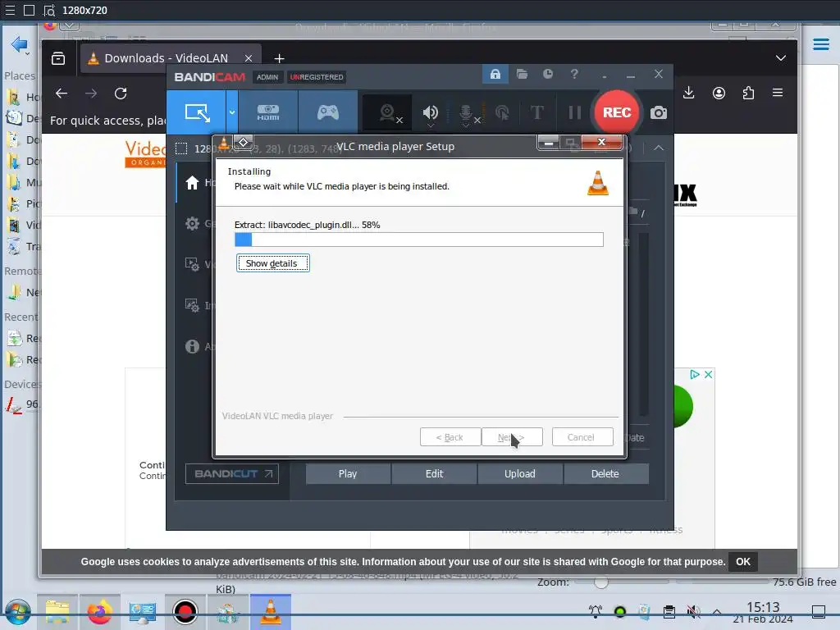Close advertisement with X icon

(x=708, y=374)
